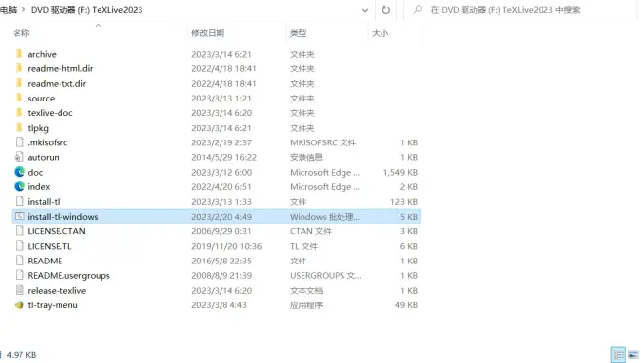Screen dimensions: 644x363
Task: Select the release-texlive file name
Action: [57, 291]
